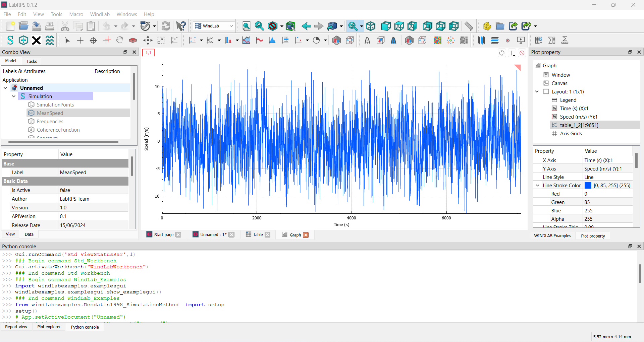
Task: Click the sigma column statistics icon
Action: click(552, 41)
